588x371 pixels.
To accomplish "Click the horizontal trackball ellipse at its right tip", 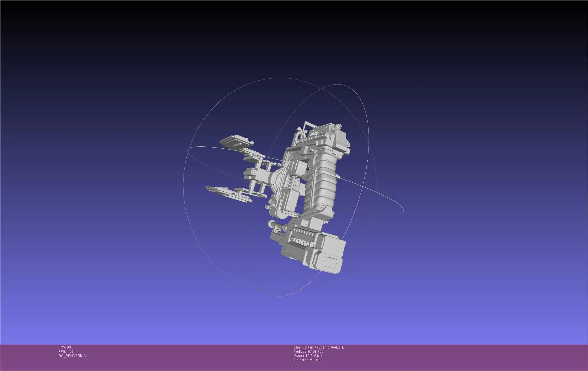I will pyautogui.click(x=403, y=210).
